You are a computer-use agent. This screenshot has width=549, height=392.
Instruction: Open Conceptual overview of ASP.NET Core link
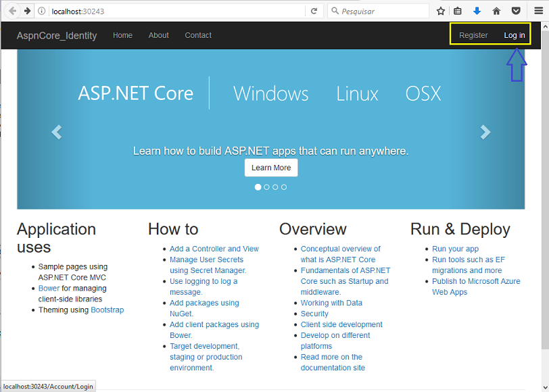coord(341,254)
